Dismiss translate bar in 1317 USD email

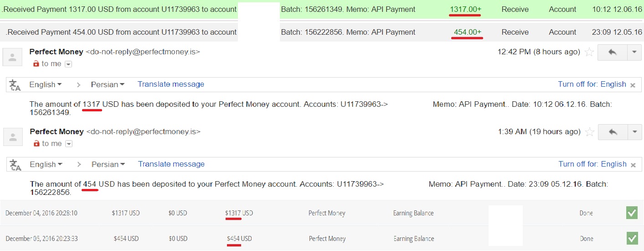633,85
